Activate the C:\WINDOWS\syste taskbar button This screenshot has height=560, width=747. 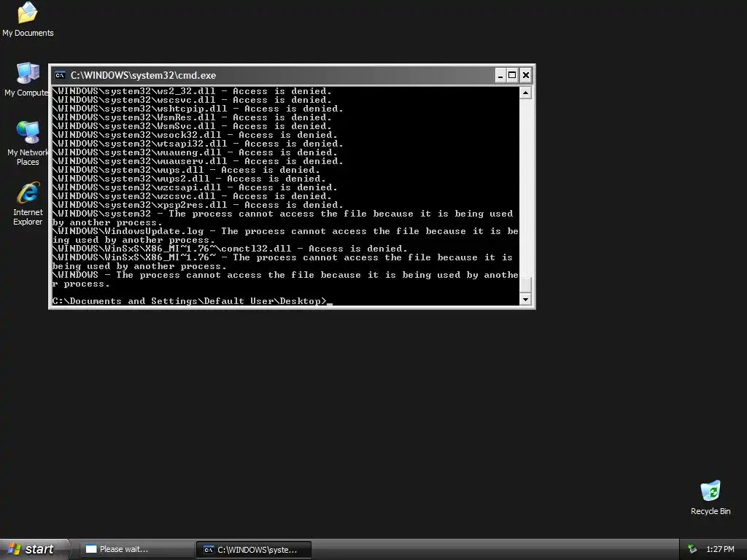[254, 550]
